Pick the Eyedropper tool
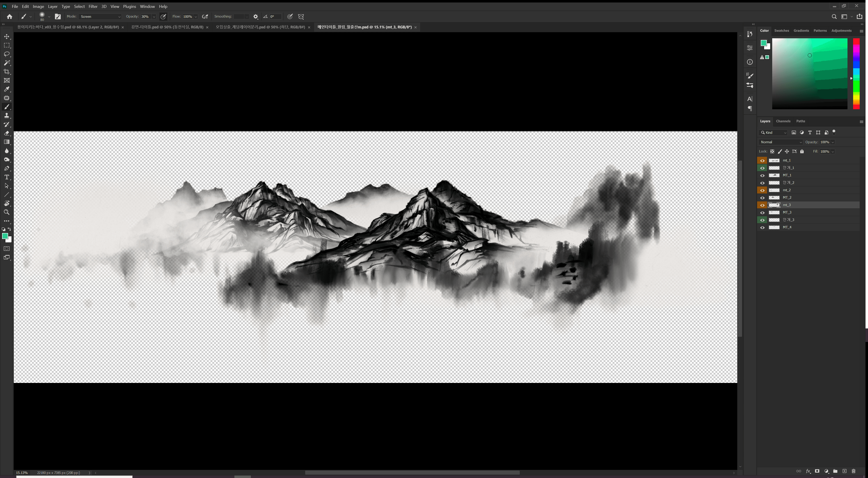Image resolution: width=868 pixels, height=478 pixels. pyautogui.click(x=7, y=89)
